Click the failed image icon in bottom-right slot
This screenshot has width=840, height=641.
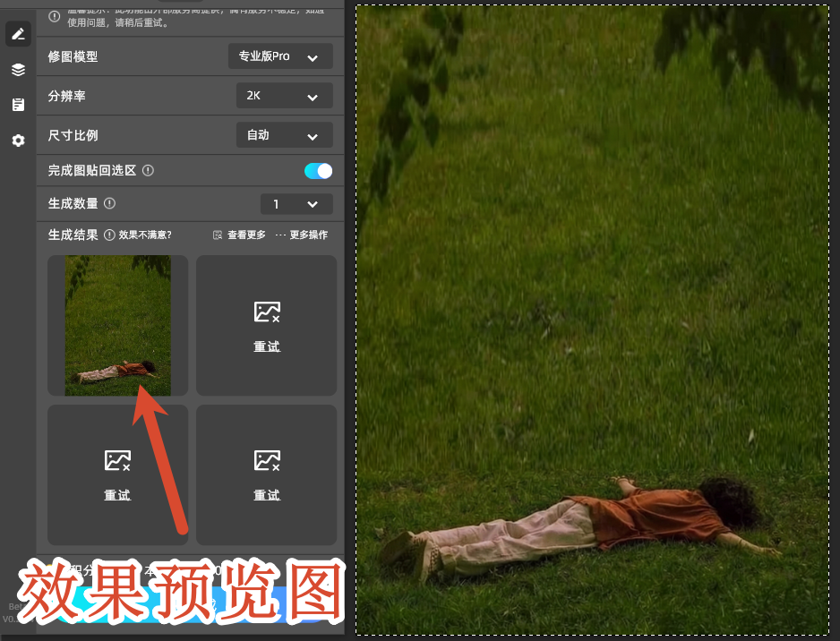(x=267, y=460)
